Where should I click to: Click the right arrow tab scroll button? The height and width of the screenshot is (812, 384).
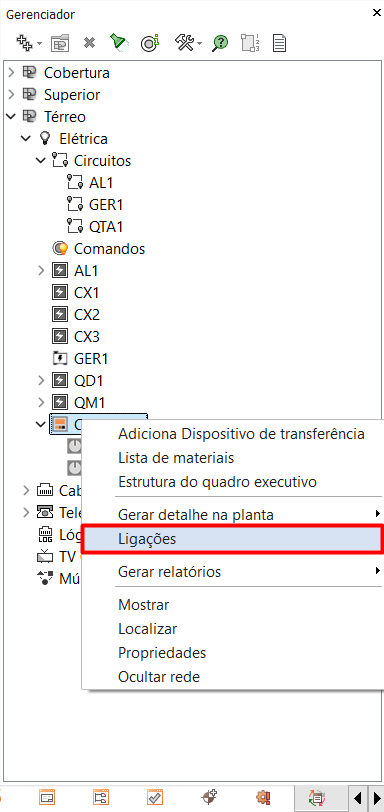point(377,796)
